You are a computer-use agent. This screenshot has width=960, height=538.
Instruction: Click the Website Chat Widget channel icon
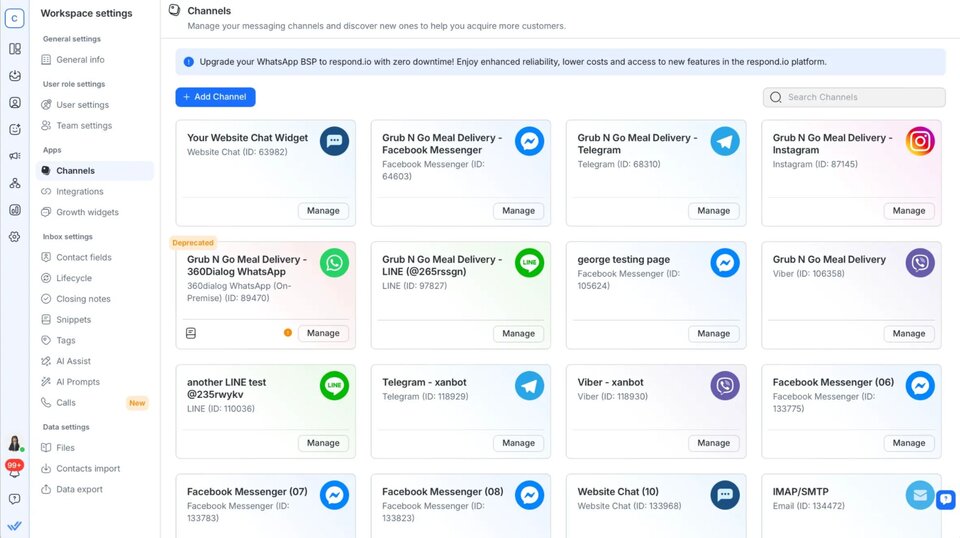(334, 141)
